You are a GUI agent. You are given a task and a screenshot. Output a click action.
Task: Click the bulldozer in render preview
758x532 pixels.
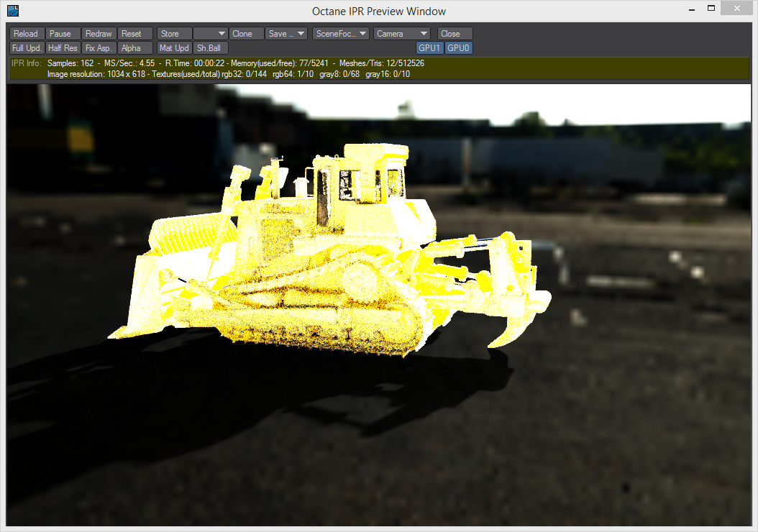pyautogui.click(x=329, y=252)
